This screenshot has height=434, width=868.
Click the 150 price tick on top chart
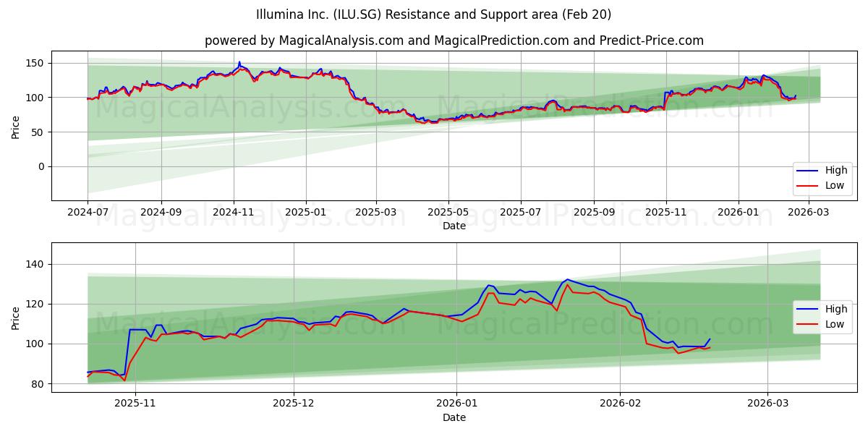click(36, 64)
